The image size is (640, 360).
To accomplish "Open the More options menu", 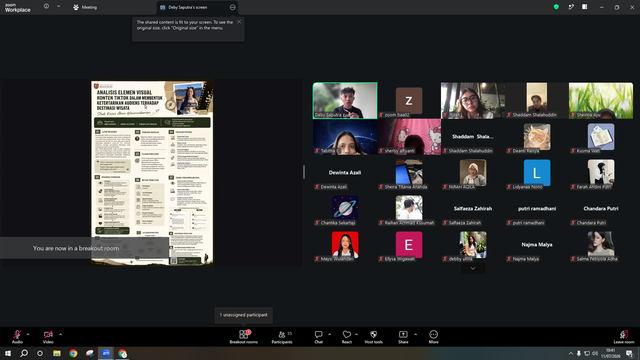I will tap(433, 337).
